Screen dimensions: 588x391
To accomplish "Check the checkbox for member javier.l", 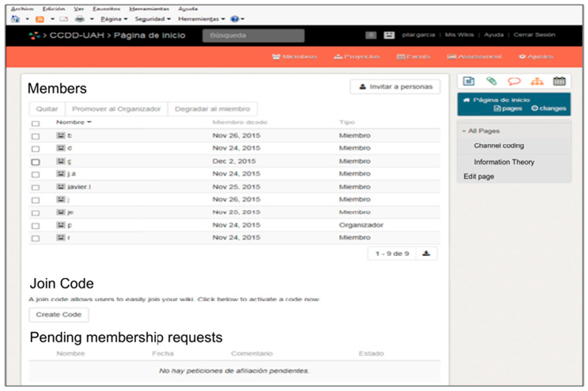I will click(x=35, y=188).
